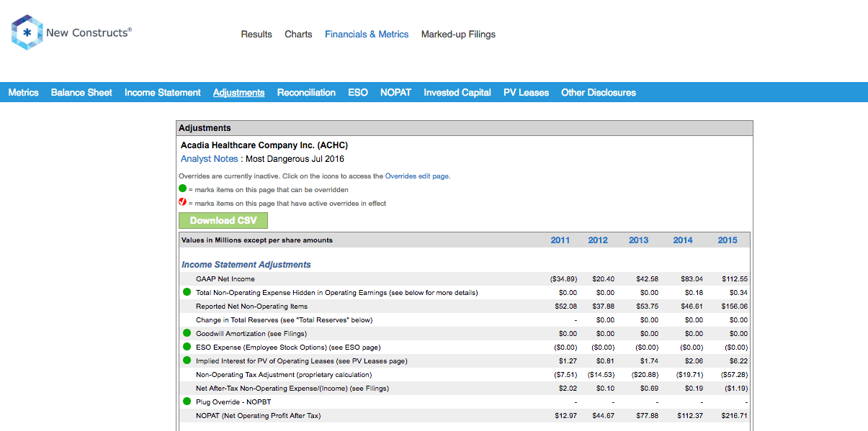Select the Adjustments tab
The height and width of the screenshot is (431, 868).
(238, 92)
